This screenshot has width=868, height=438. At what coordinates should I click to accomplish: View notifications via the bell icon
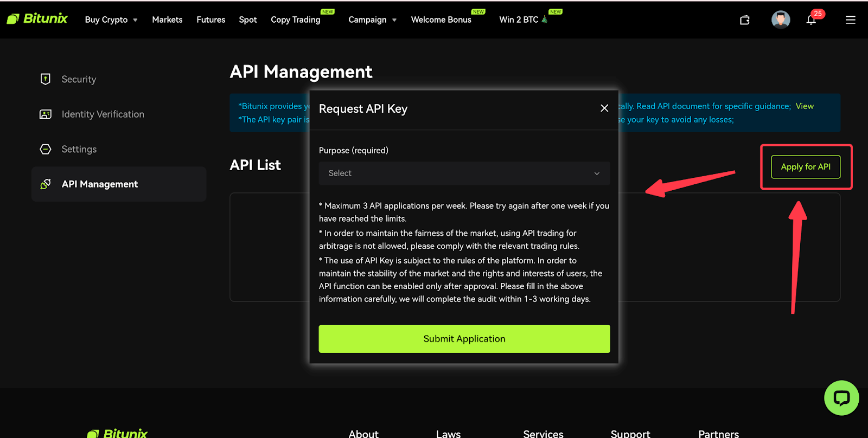point(811,20)
